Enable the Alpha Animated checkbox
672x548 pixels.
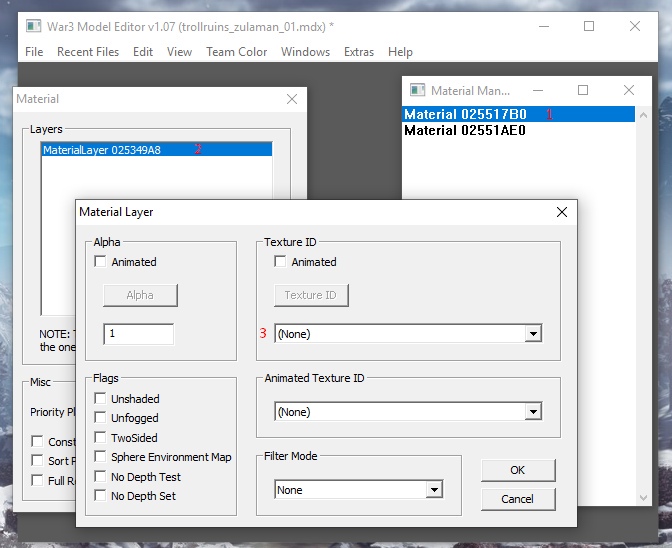pyautogui.click(x=100, y=261)
